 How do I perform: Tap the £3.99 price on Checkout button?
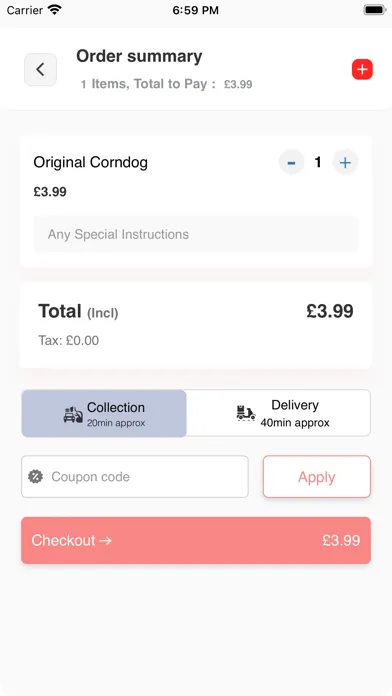(x=341, y=540)
